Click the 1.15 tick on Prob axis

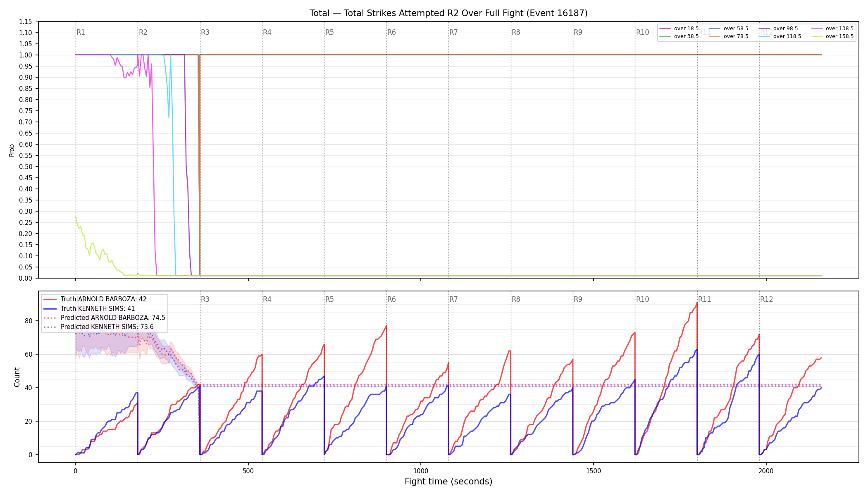(x=26, y=21)
